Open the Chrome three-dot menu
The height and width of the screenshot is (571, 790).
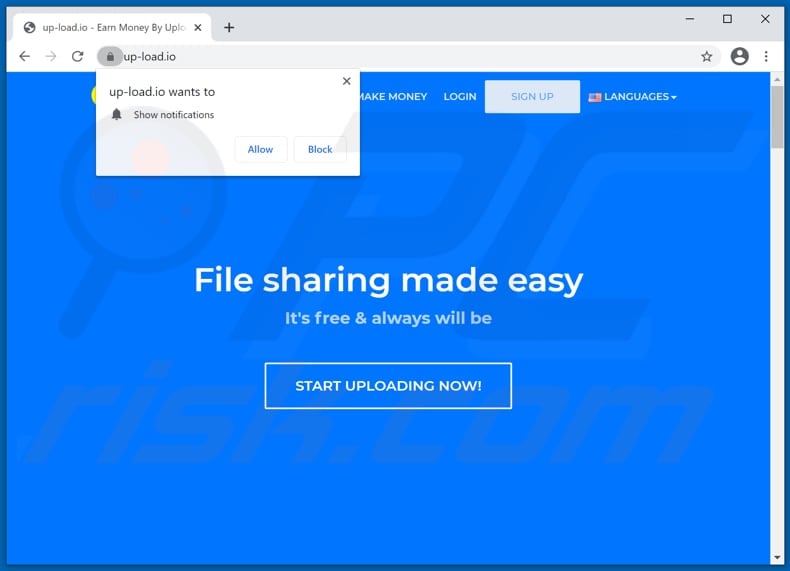point(766,57)
